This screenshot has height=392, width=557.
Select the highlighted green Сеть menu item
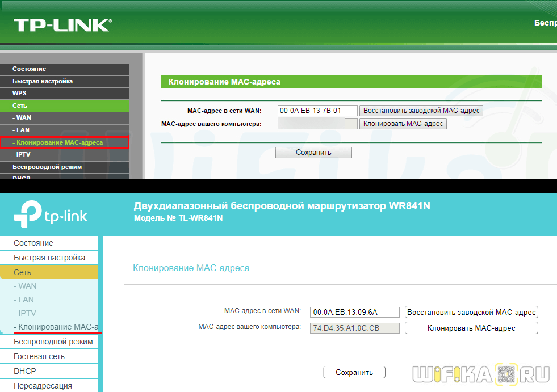pyautogui.click(x=20, y=106)
